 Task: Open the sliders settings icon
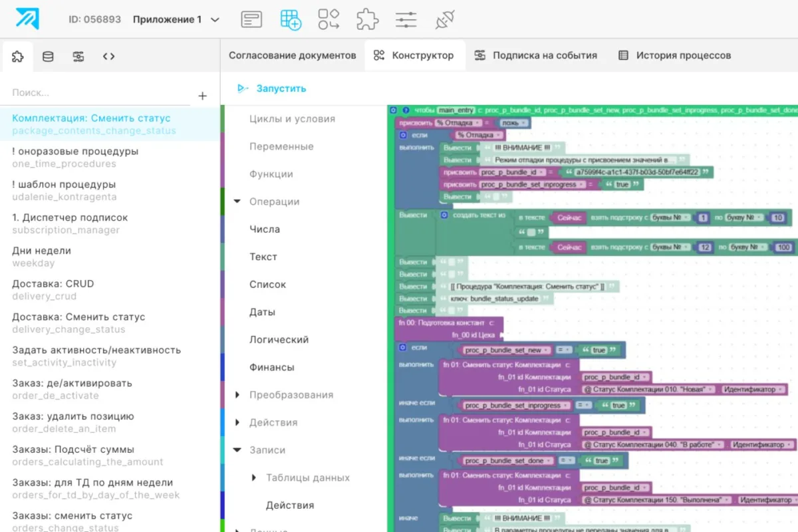(x=406, y=19)
